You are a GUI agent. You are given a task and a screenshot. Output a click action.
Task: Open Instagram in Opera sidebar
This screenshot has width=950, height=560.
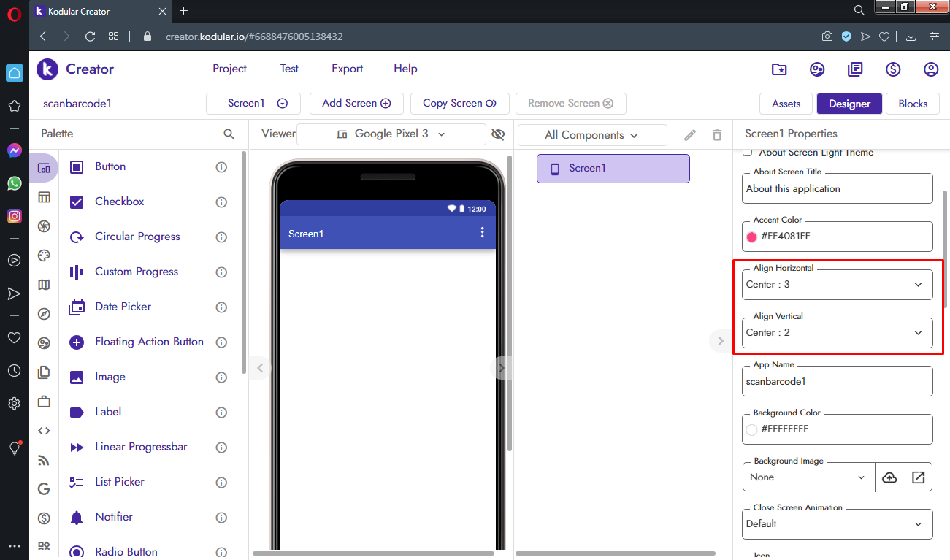(14, 216)
